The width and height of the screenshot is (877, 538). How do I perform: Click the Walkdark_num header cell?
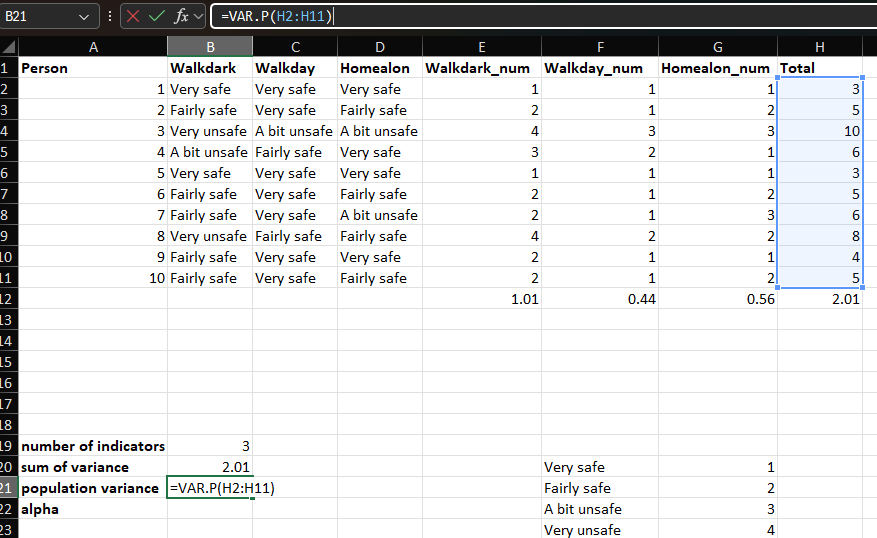pos(482,68)
